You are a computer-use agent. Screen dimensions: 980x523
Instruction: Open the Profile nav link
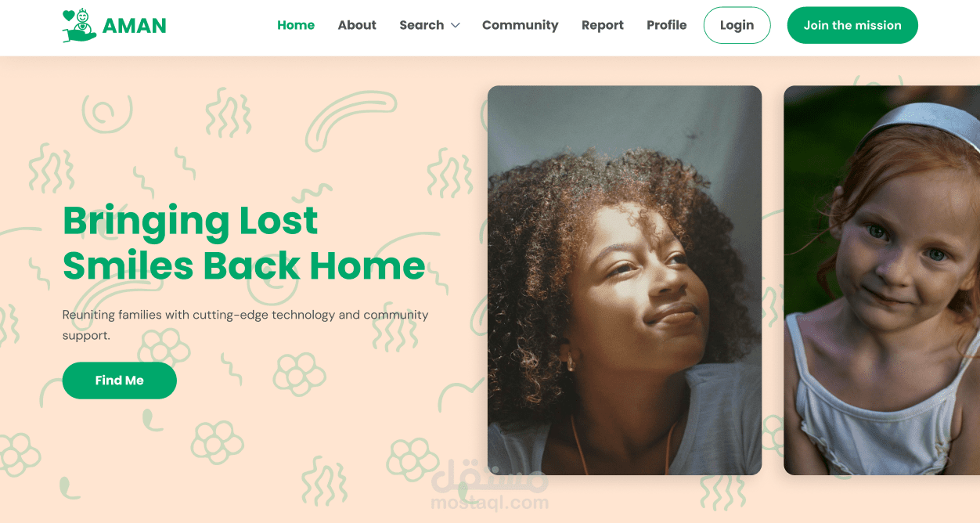pyautogui.click(x=667, y=25)
